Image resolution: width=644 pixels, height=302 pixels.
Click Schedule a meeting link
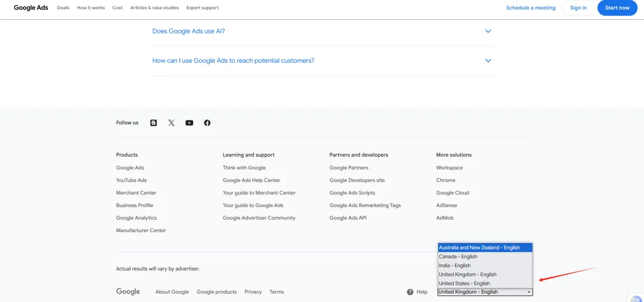click(531, 8)
